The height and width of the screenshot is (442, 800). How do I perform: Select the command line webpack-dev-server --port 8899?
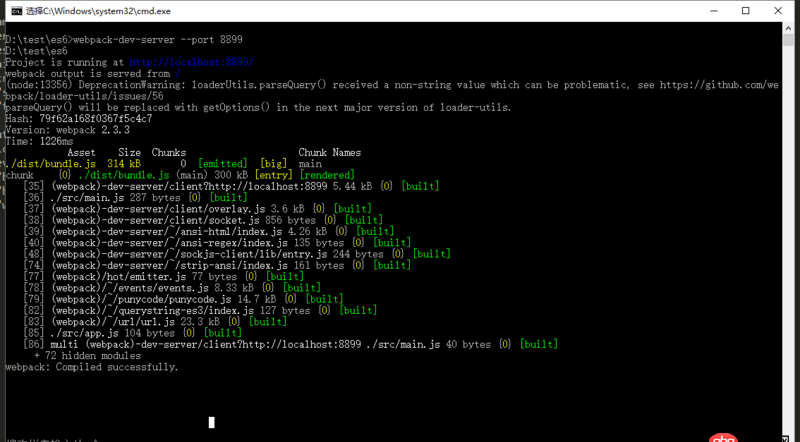tap(158, 40)
